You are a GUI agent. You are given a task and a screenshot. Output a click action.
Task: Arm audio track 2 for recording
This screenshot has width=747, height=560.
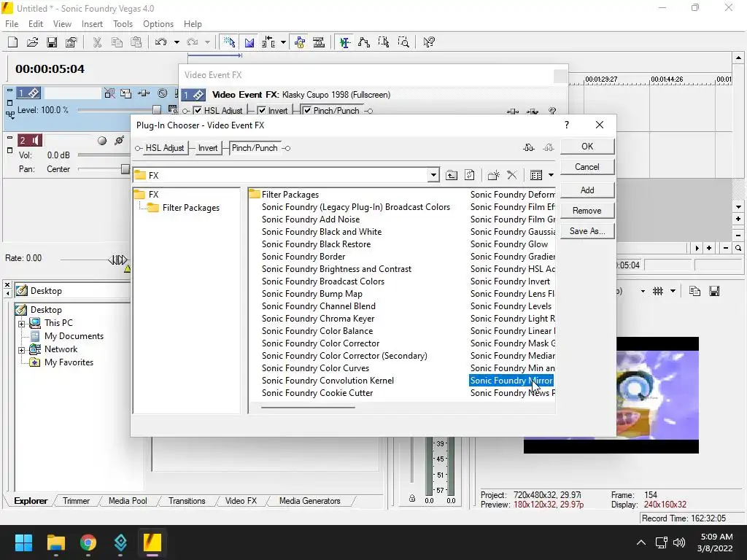point(102,141)
